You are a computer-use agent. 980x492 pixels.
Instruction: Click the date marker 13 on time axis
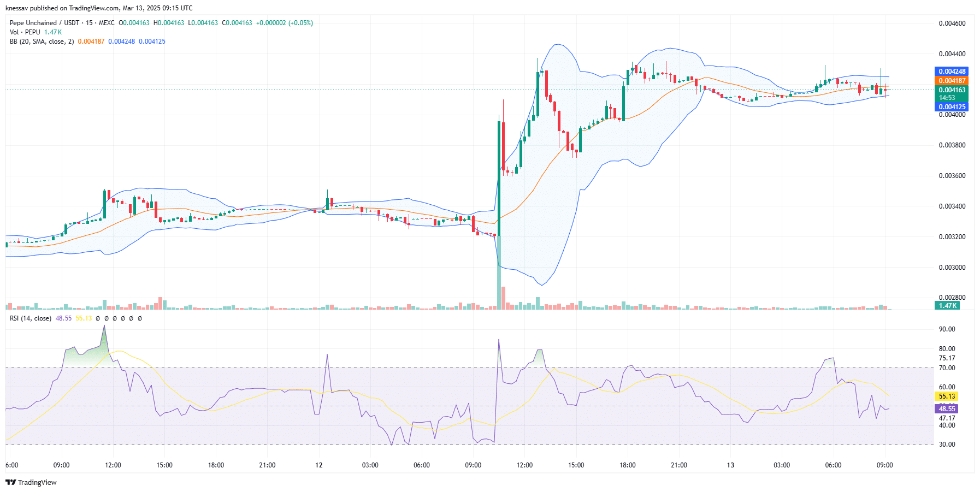click(x=730, y=465)
